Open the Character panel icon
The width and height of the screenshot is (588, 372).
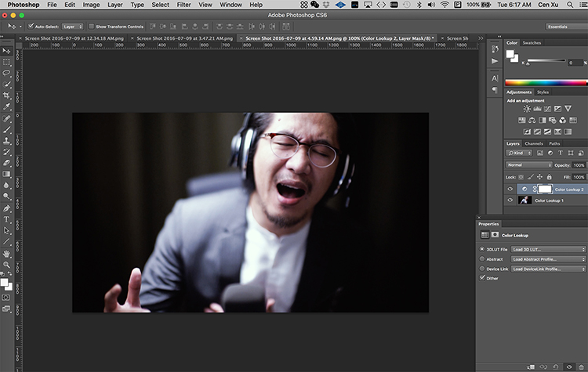point(495,78)
